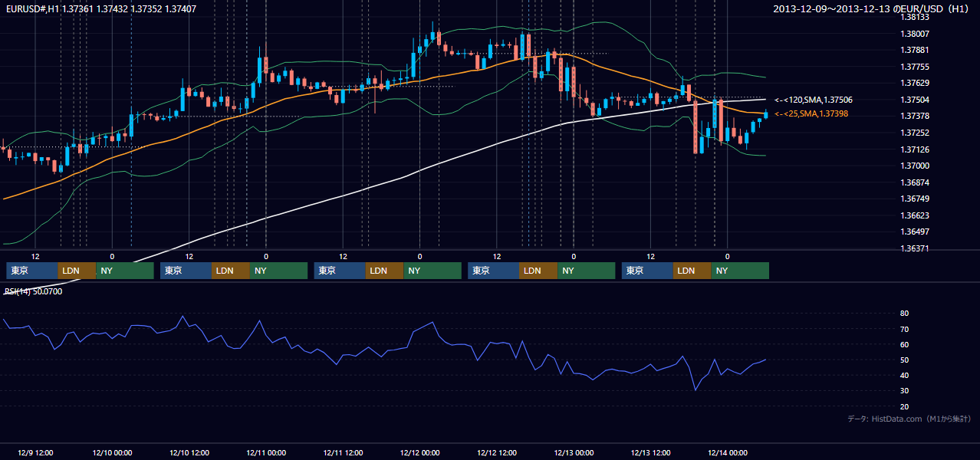Viewport: 980px width, 460px height.
Task: Click the 12/10 00:00 time axis label
Action: [x=112, y=452]
